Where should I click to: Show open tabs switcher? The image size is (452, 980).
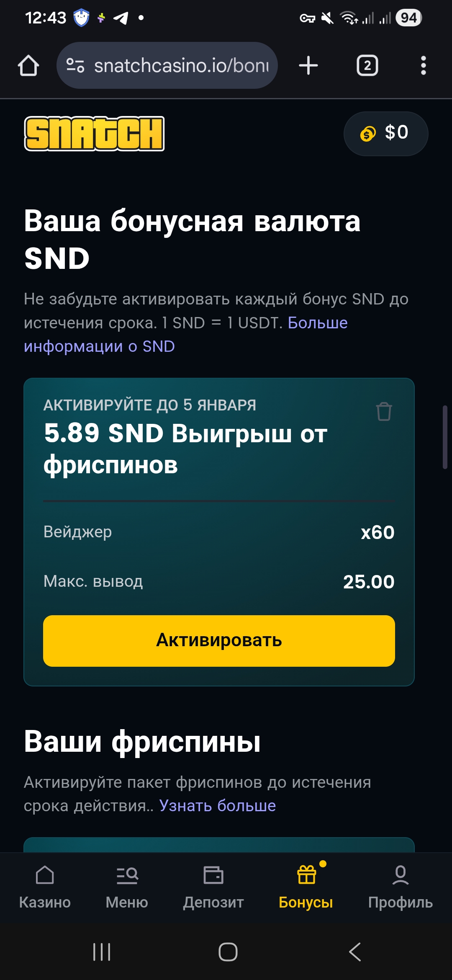point(367,66)
